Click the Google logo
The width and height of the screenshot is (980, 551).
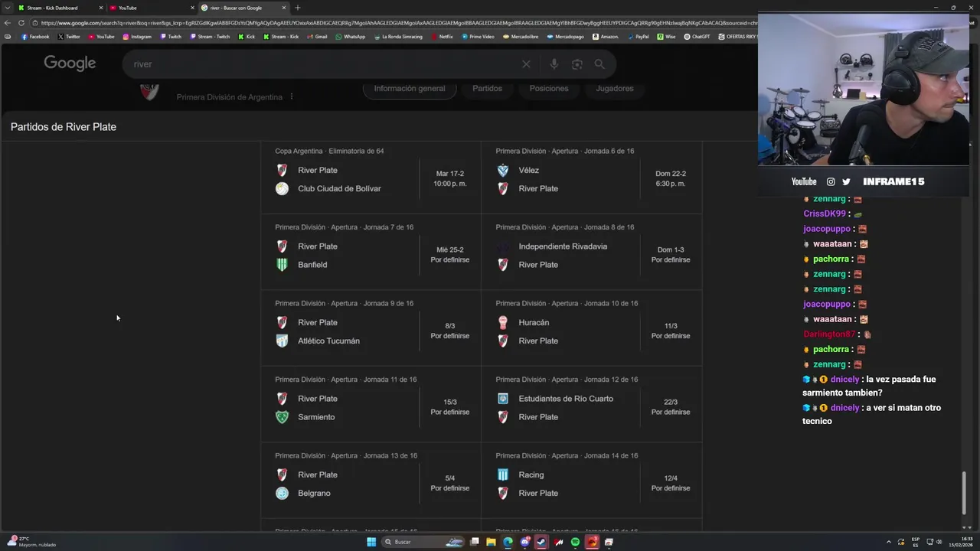(70, 64)
